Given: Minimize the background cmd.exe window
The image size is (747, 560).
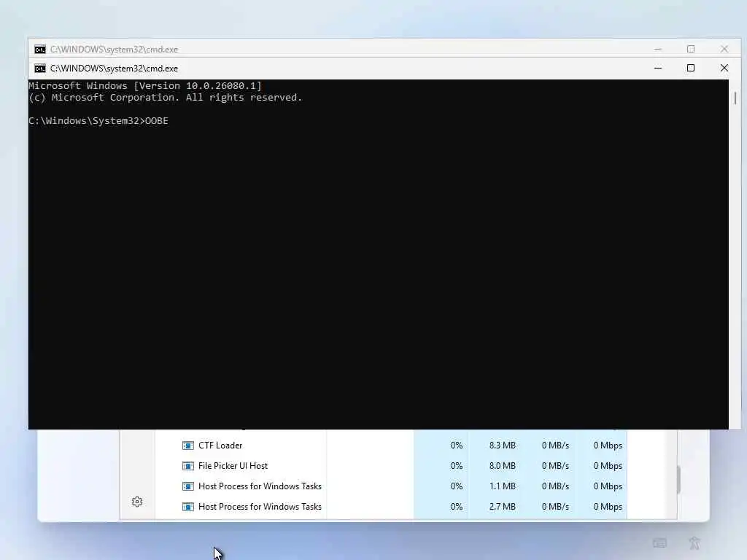Looking at the screenshot, I should tap(658, 49).
